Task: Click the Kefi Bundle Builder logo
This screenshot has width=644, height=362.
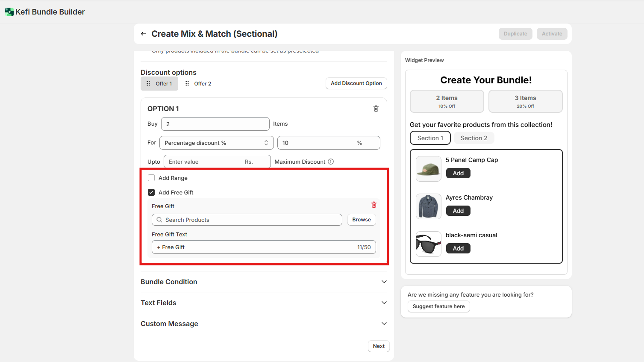Action: click(x=9, y=12)
